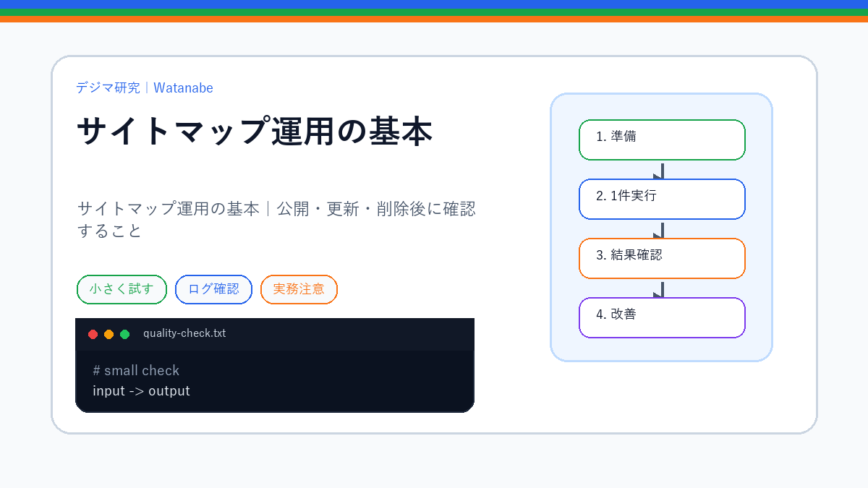
Task: Click the orange dot in code window header
Action: tap(109, 334)
